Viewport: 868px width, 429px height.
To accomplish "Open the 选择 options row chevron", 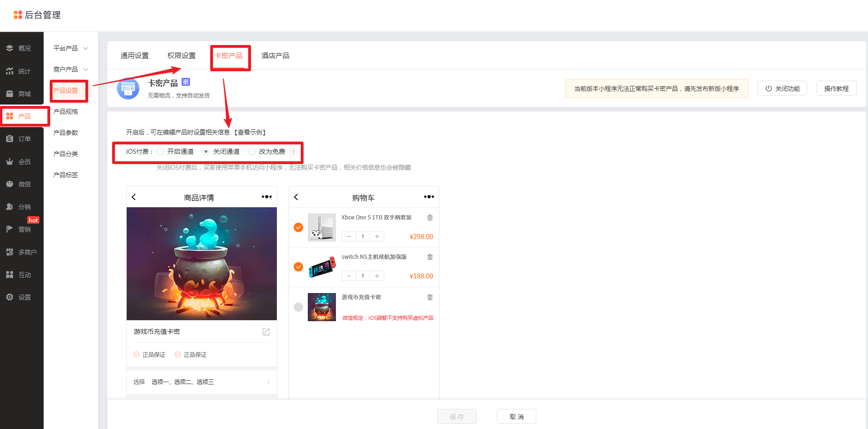I will click(268, 382).
